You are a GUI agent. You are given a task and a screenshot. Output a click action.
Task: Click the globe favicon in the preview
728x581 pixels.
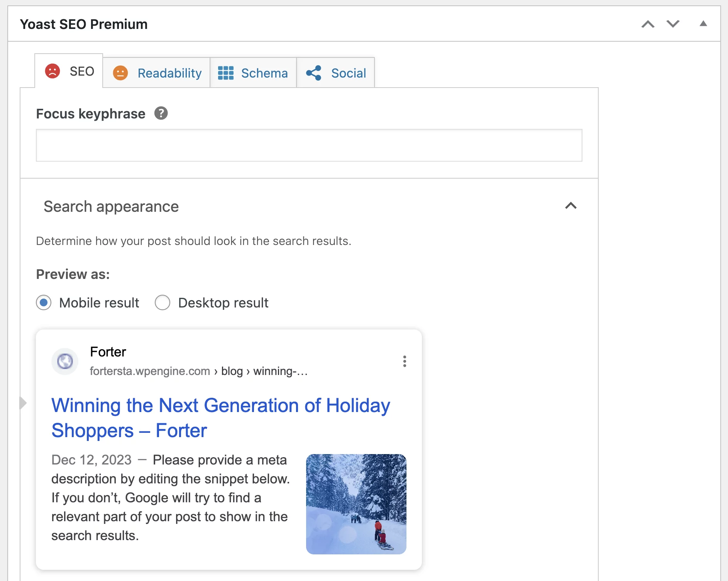point(65,361)
